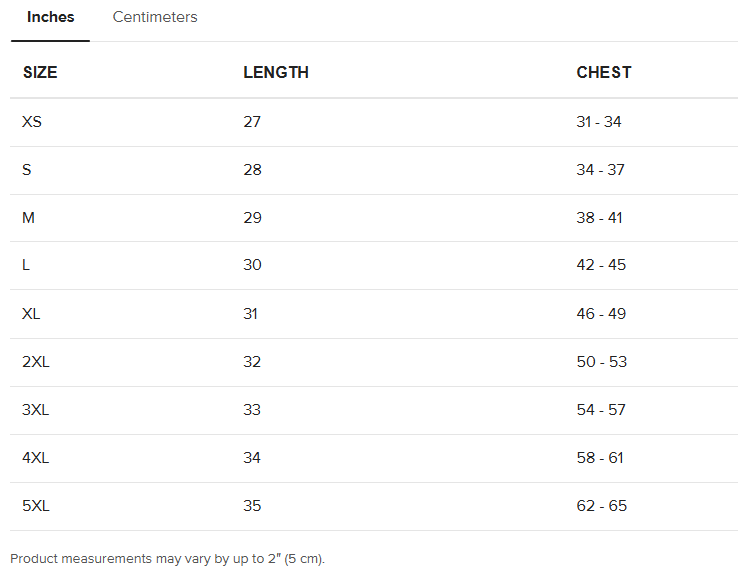
Task: Switch to the Centimeters tab
Action: coord(155,17)
